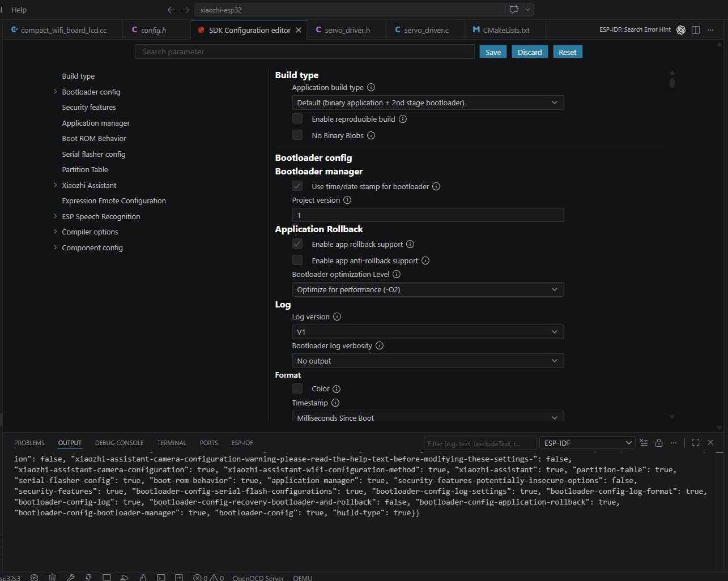728x581 pixels.
Task: Click info icon beside No Binary Blobs
Action: [371, 135]
